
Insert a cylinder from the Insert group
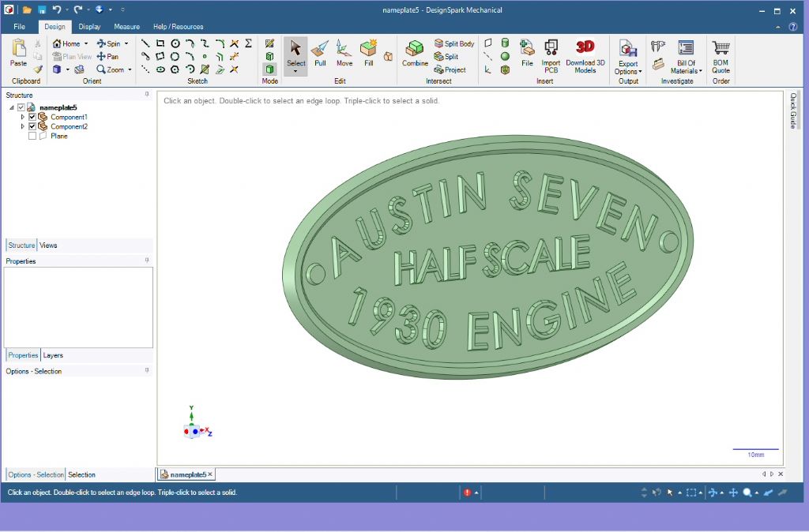point(505,43)
